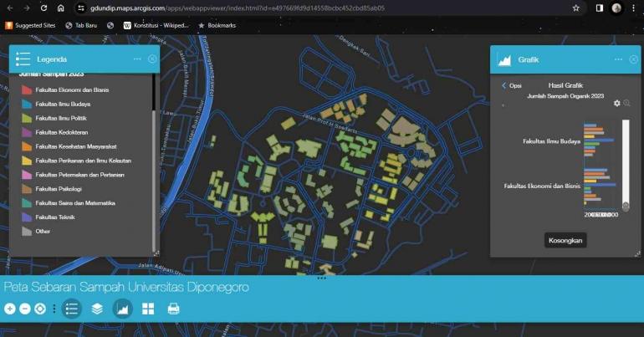Open the vertical dots beside the locate icon
This screenshot has width=644, height=337.
coord(54,309)
